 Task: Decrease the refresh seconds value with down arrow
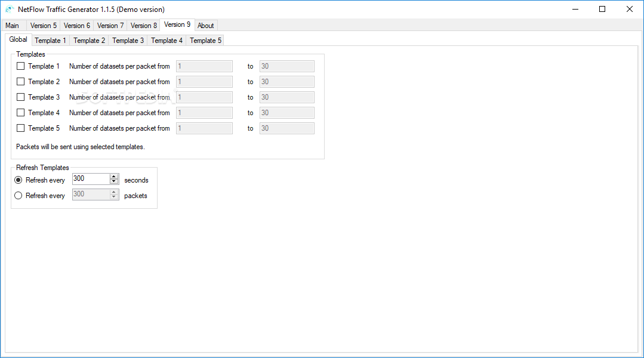pyautogui.click(x=114, y=181)
